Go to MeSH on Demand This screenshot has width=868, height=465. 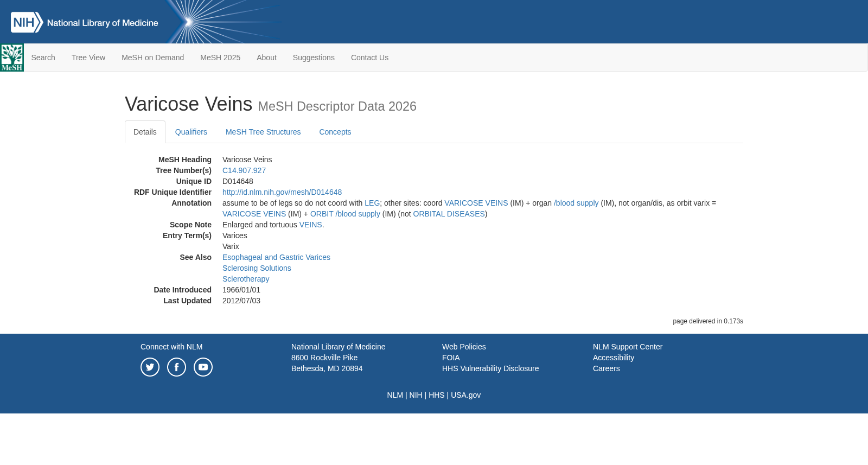click(152, 58)
